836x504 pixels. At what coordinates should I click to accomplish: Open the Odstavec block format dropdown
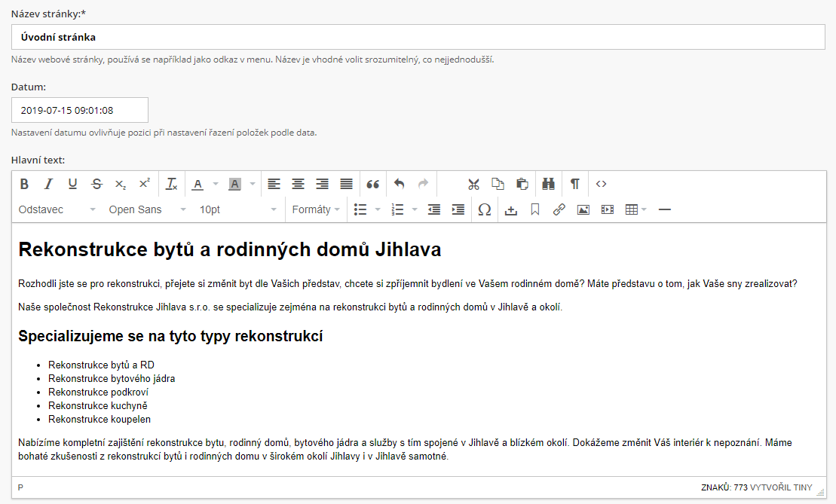point(57,209)
